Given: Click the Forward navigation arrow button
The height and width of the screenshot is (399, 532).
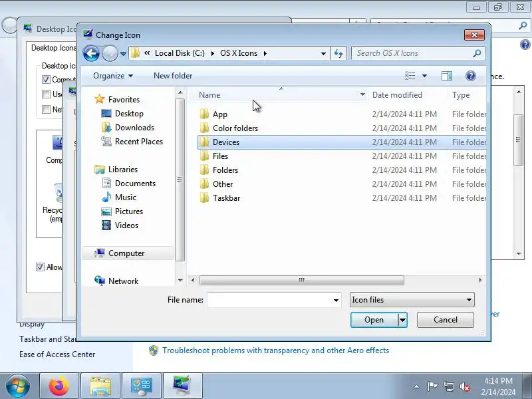Looking at the screenshot, I should tap(110, 53).
